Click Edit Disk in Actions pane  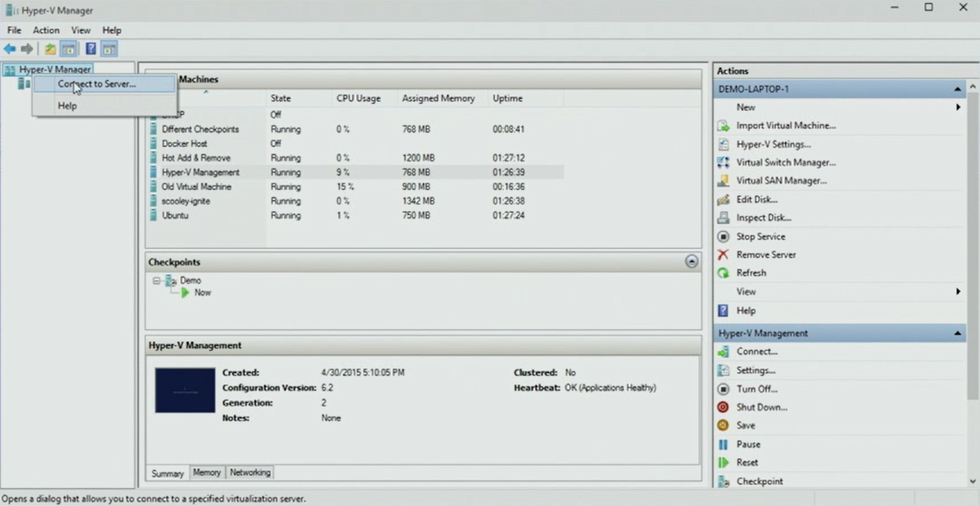click(759, 199)
